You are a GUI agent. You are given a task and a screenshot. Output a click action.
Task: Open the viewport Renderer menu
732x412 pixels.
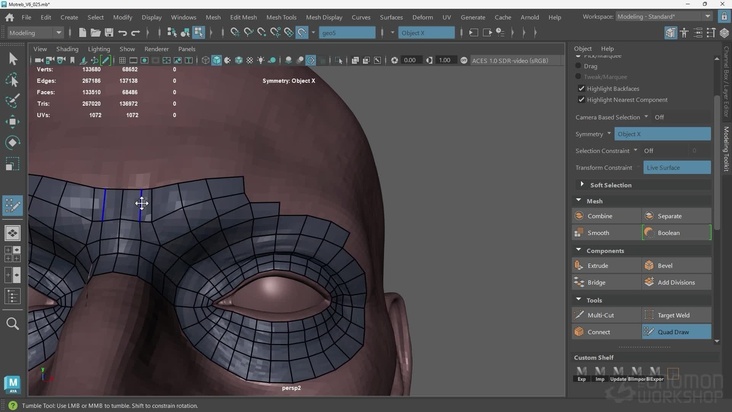click(156, 49)
